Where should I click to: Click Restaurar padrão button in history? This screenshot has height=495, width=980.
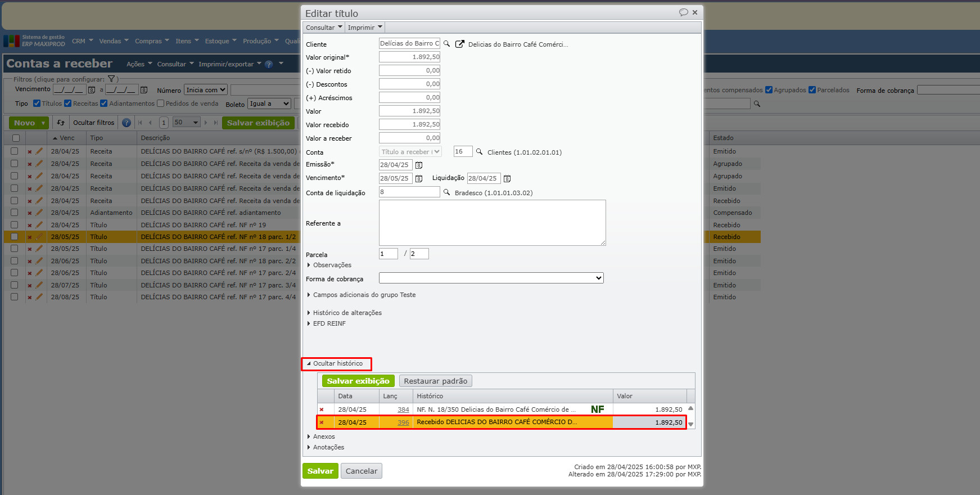[436, 381]
